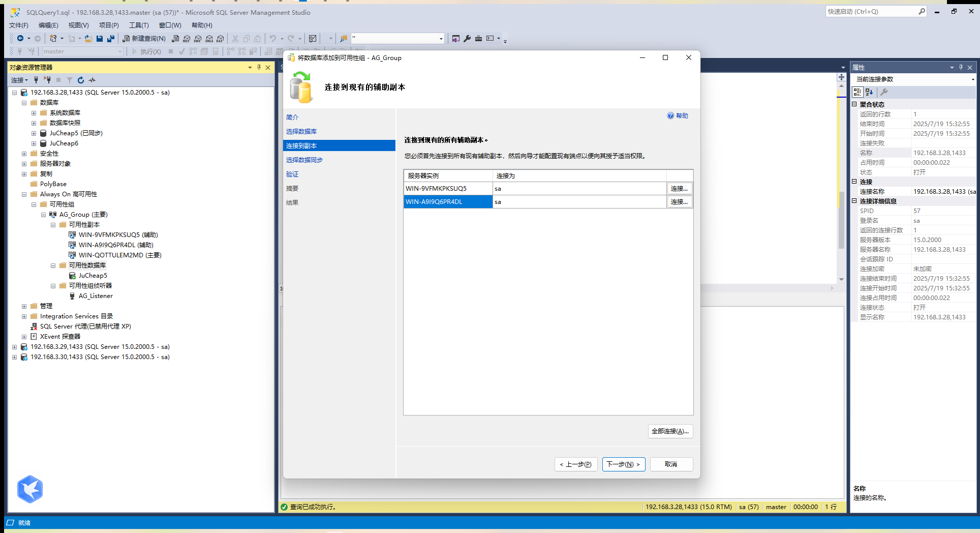
Task: Save the current query with the floppy icon
Action: pyautogui.click(x=100, y=38)
